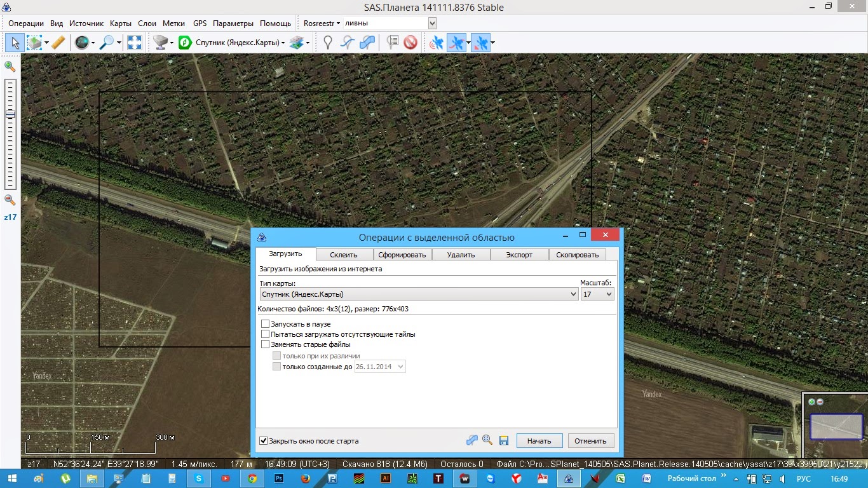Open the date picker showing 26.11.2014
Viewport: 868px width, 488px height.
pyautogui.click(x=380, y=367)
